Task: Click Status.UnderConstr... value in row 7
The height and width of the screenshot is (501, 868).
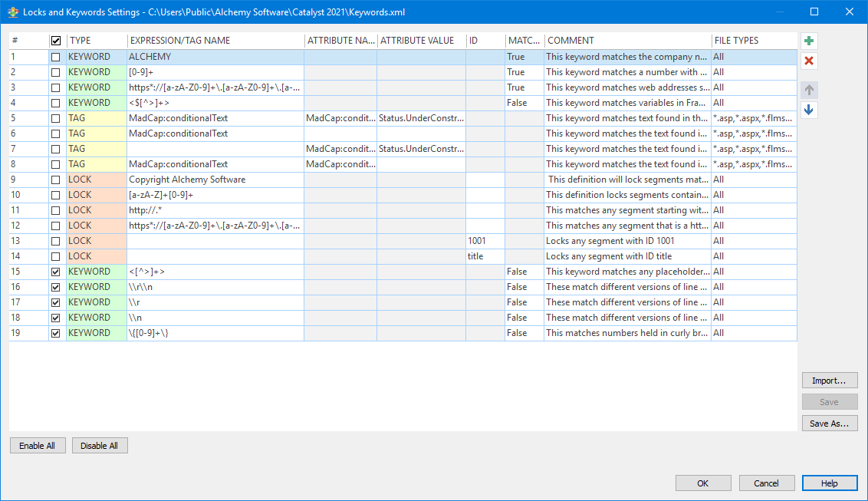Action: 421,148
